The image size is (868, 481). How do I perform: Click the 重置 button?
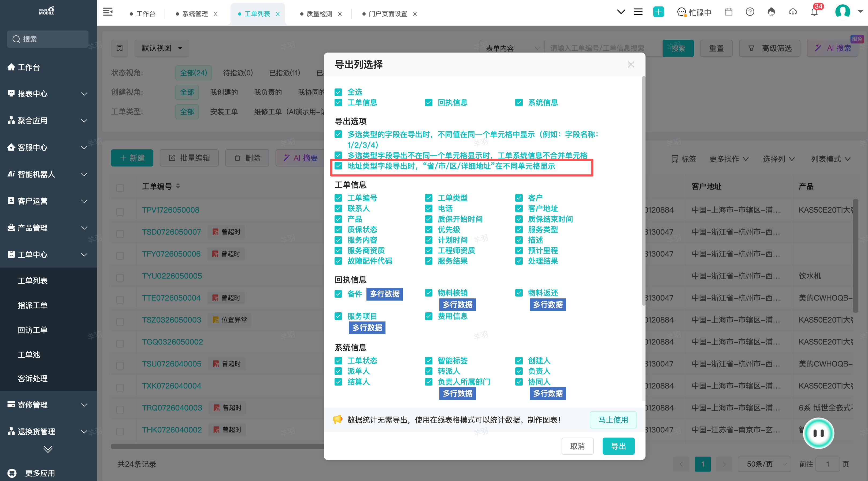click(716, 48)
